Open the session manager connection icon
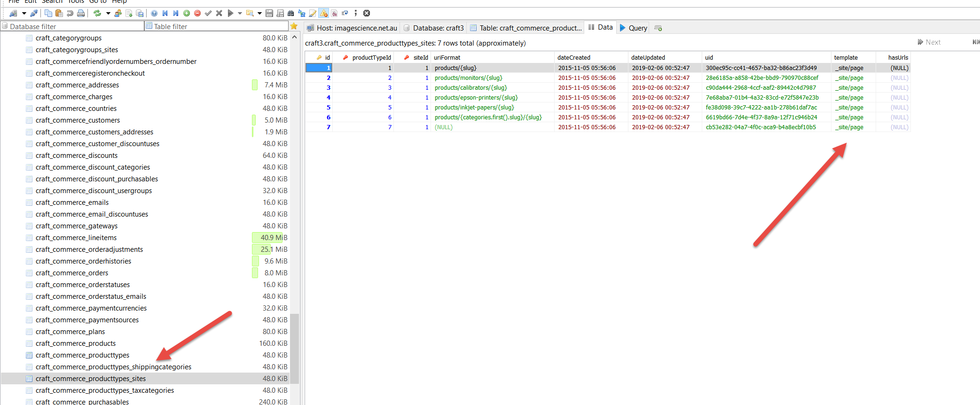Viewport: 980px width, 405px height. 13,13
